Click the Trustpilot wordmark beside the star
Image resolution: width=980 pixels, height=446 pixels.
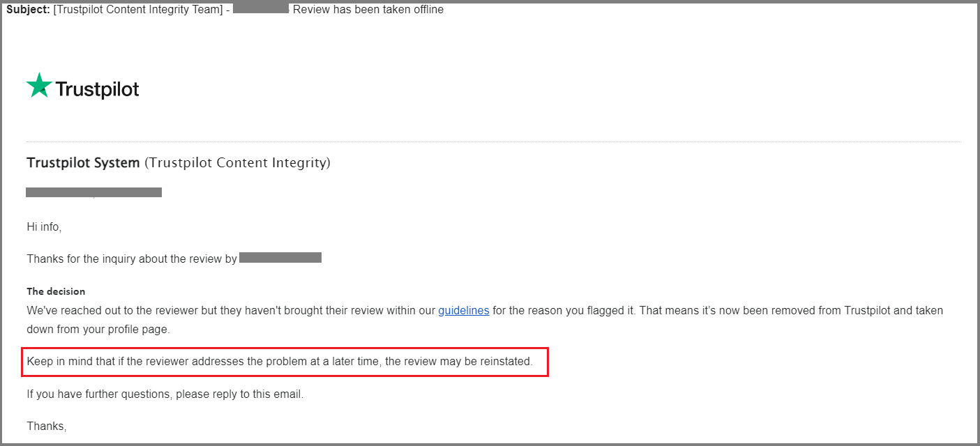[x=97, y=89]
